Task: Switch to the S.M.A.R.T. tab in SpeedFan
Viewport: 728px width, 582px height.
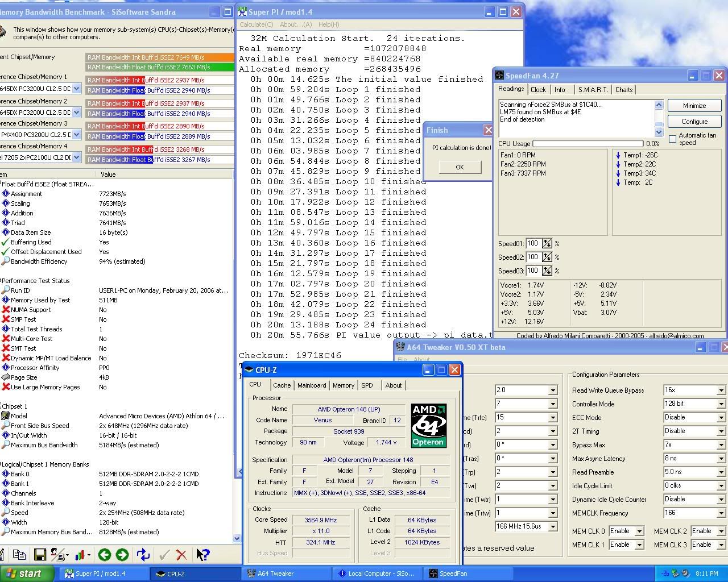Action: [x=593, y=90]
